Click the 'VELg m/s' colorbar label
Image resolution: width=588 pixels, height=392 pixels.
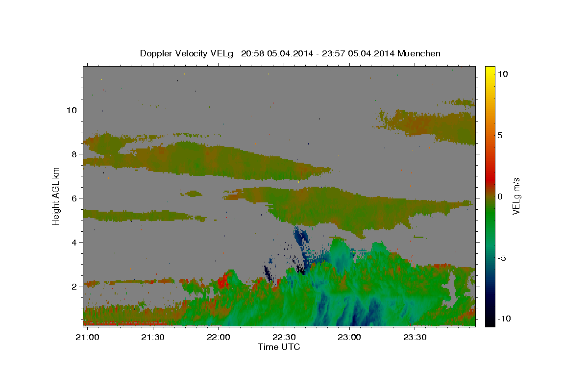[x=516, y=196]
